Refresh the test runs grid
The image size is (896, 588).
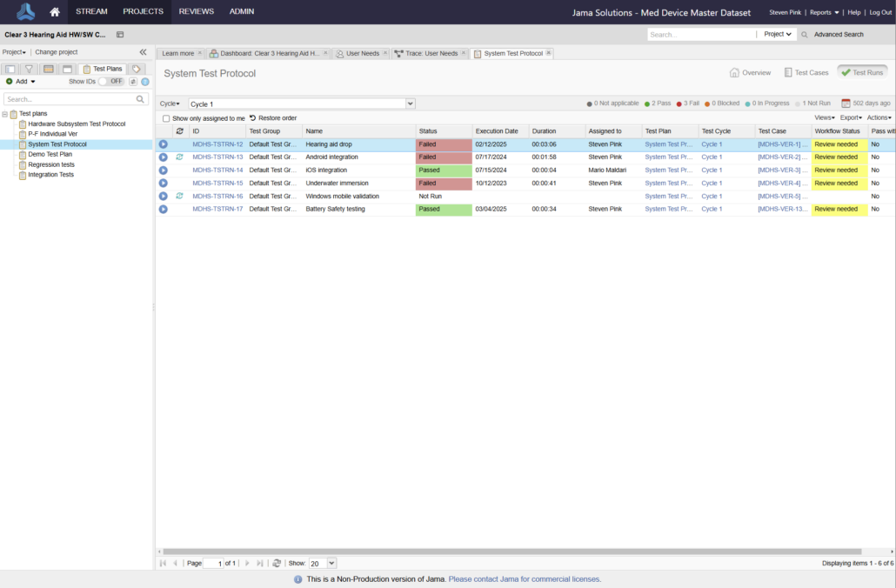pos(277,564)
